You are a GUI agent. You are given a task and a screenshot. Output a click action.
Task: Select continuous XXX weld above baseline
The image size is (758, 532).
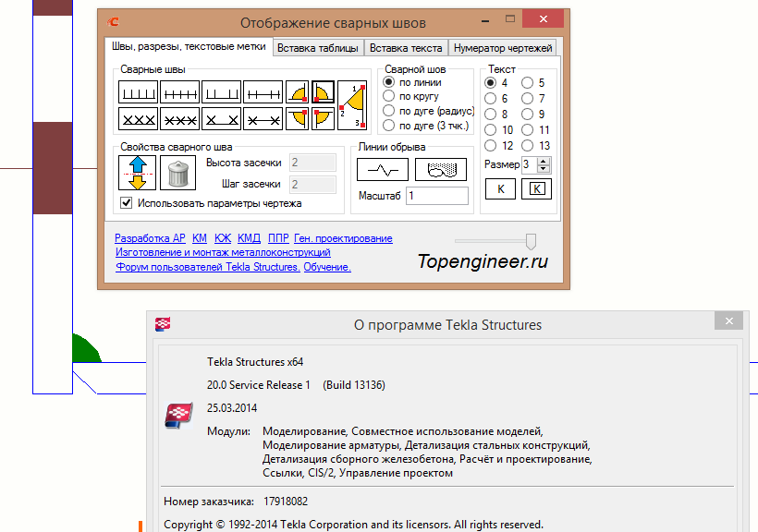pos(138,118)
